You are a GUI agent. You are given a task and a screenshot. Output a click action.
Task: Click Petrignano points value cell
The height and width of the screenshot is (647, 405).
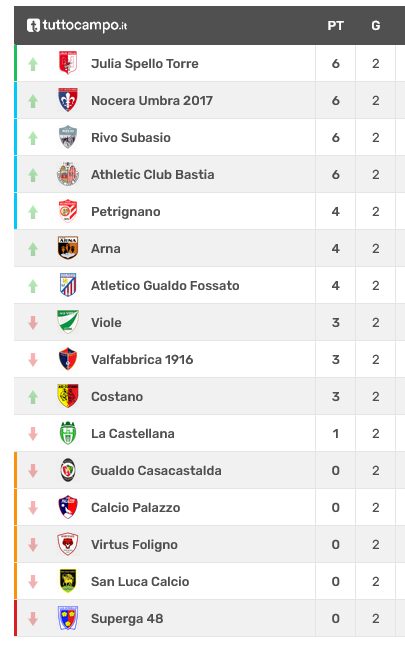tap(335, 211)
